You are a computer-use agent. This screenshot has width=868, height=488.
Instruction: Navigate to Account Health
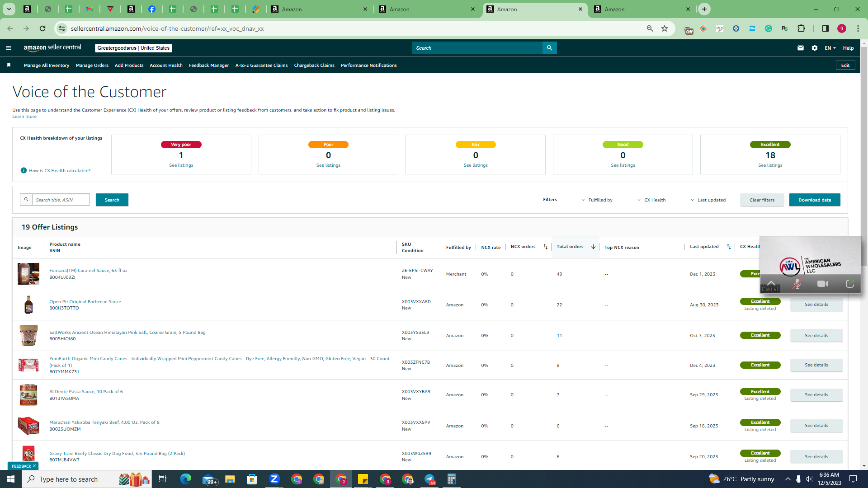point(166,65)
